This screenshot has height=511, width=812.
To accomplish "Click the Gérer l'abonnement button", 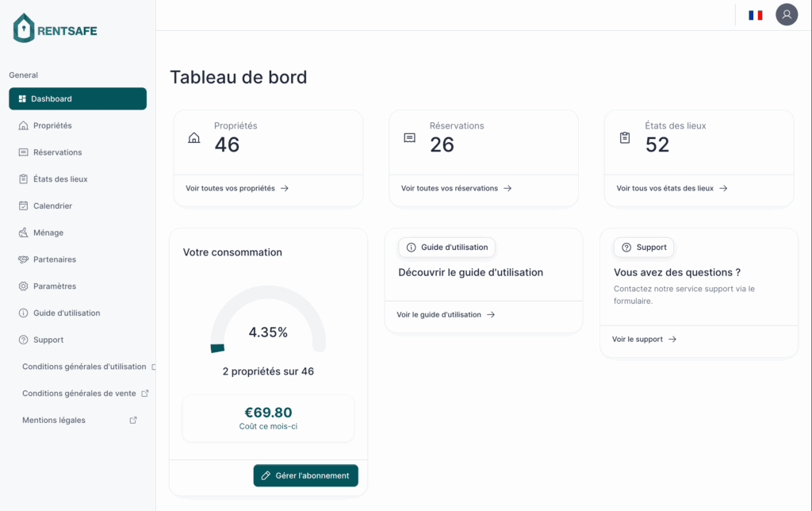I will (305, 475).
